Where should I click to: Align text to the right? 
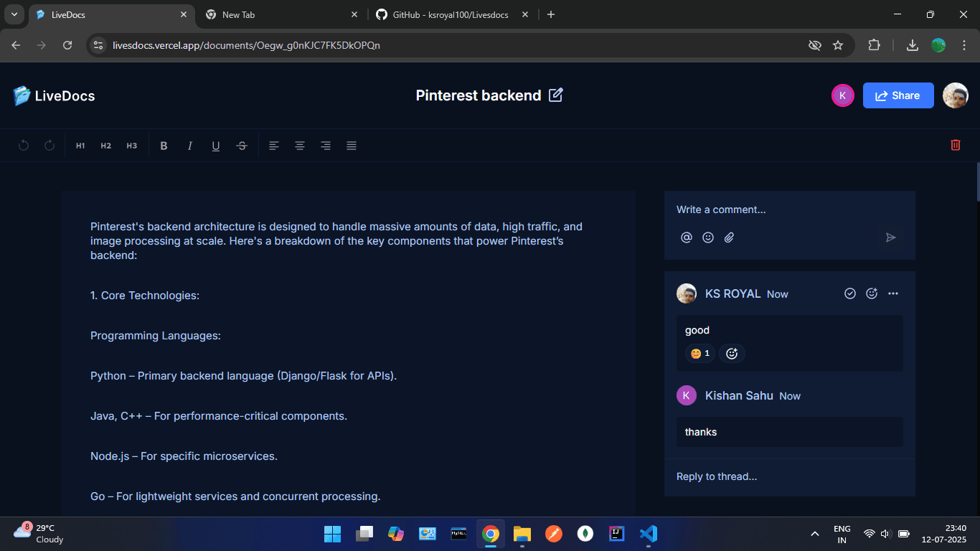click(326, 146)
